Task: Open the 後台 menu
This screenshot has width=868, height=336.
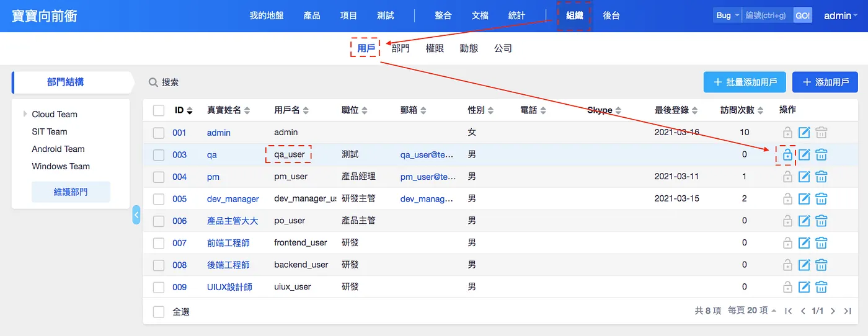Action: click(611, 15)
